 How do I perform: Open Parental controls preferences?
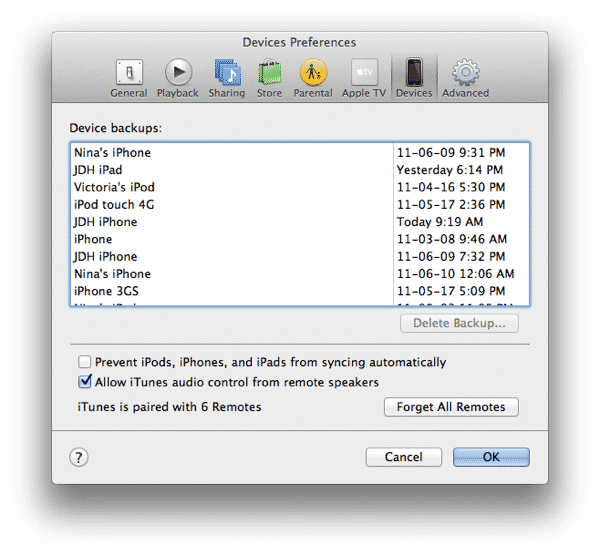314,76
